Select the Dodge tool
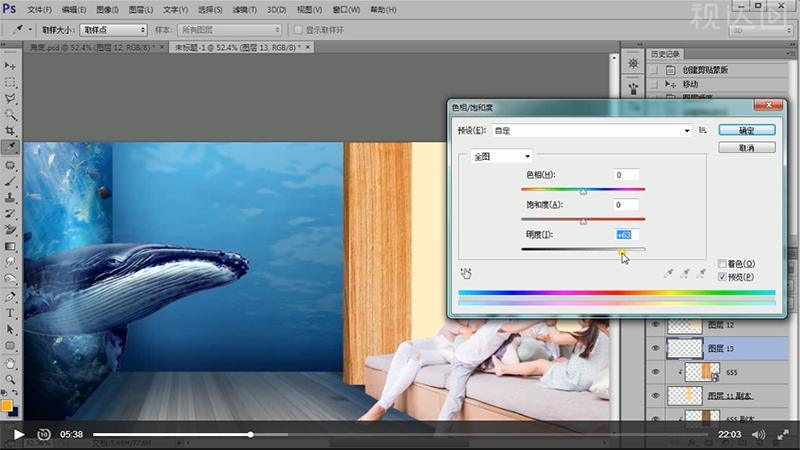800x450 pixels. pos(10,279)
